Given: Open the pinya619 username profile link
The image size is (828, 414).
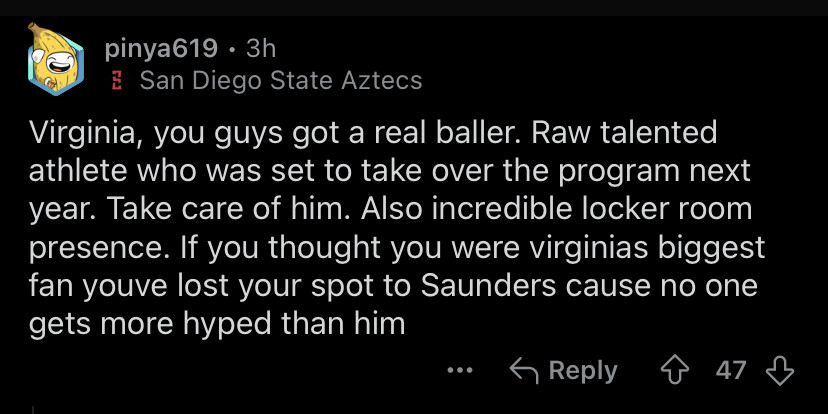Looking at the screenshot, I should 160,49.
